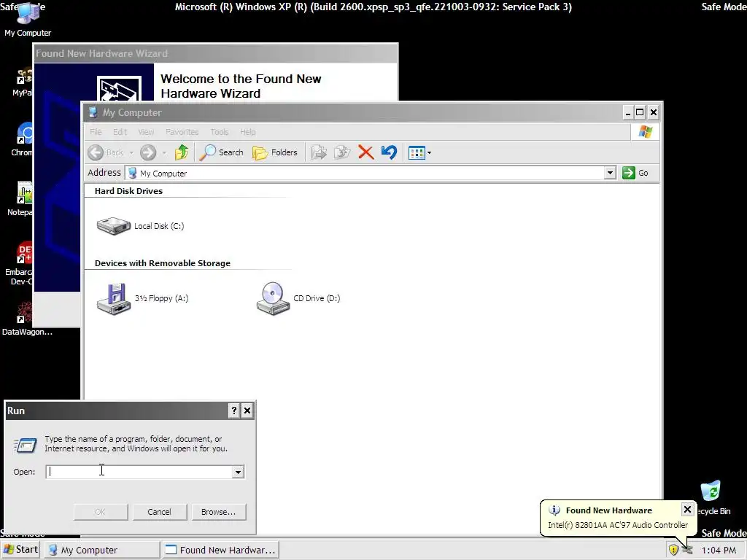Viewport: 747px width, 560px height.
Task: Expand the Address bar dropdown
Action: (610, 173)
